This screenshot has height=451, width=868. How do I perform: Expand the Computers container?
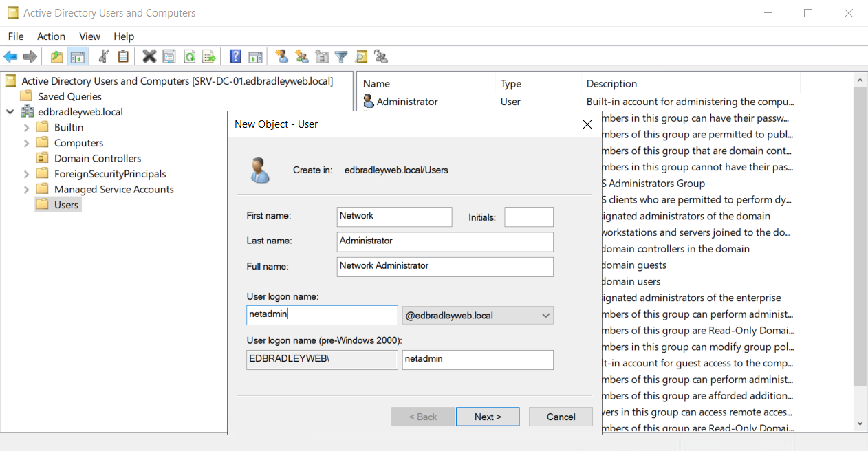28,142
